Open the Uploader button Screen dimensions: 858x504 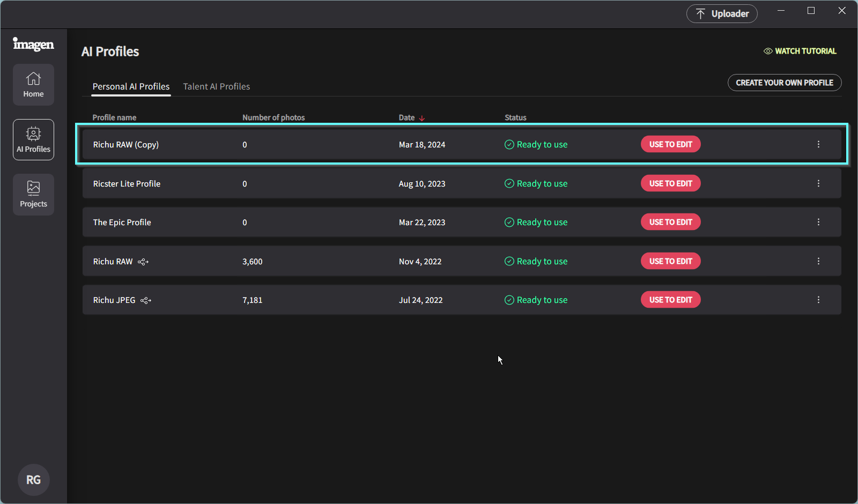coord(722,13)
